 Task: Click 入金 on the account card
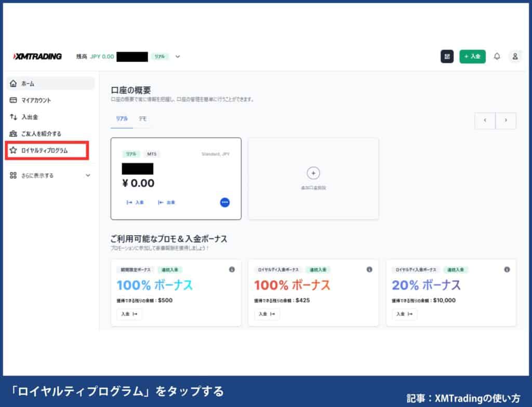pyautogui.click(x=135, y=202)
